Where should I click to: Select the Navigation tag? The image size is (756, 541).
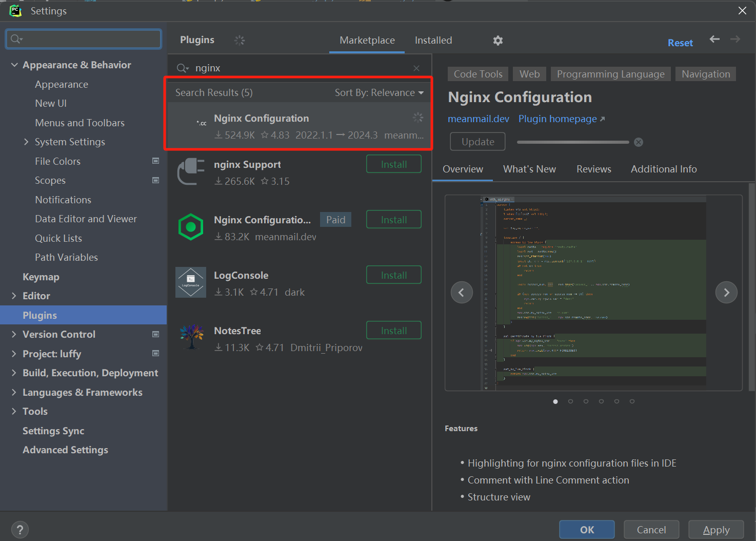pyautogui.click(x=706, y=74)
